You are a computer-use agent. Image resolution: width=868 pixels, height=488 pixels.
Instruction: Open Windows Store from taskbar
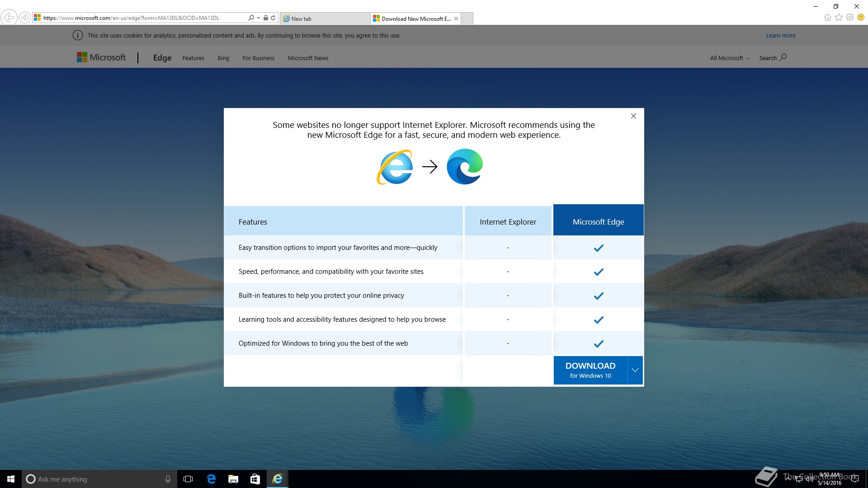(255, 479)
